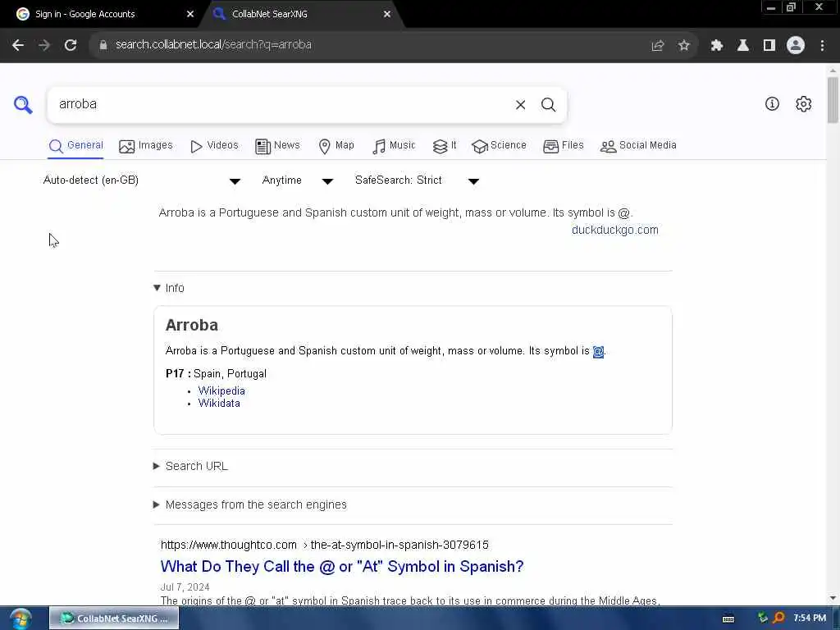
Task: Open the preferences gear icon
Action: coord(803,104)
